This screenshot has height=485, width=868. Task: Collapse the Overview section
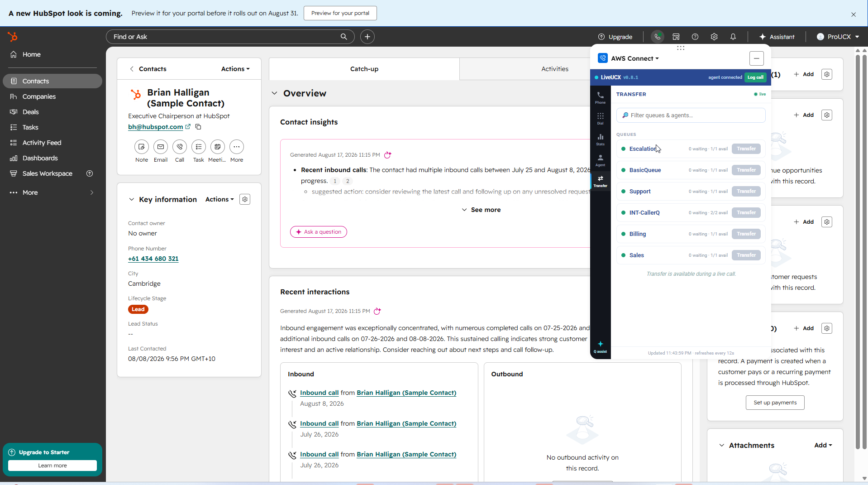pos(274,93)
